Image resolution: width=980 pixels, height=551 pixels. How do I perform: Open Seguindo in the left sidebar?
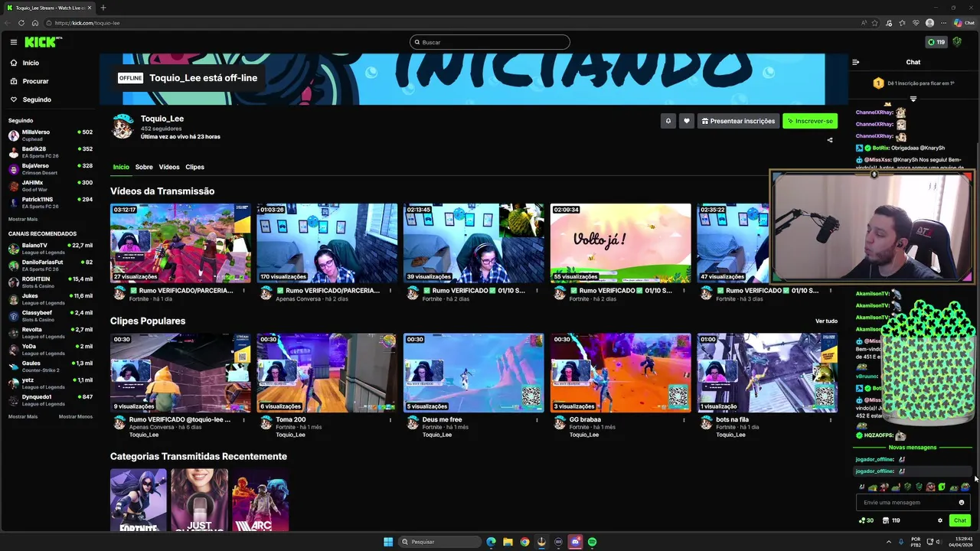[37, 99]
